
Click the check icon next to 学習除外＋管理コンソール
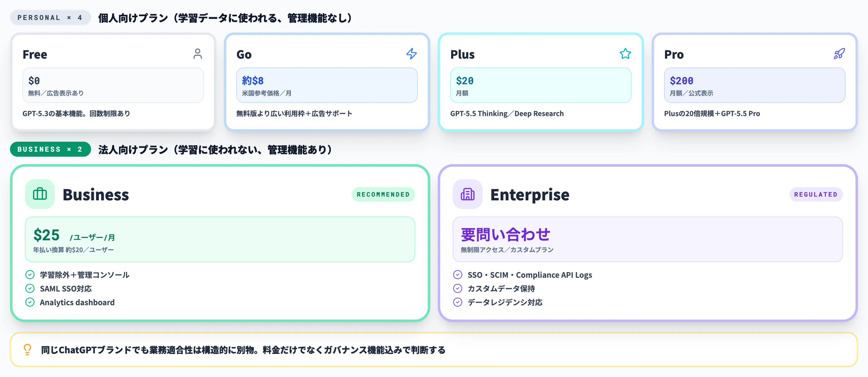pyautogui.click(x=30, y=275)
